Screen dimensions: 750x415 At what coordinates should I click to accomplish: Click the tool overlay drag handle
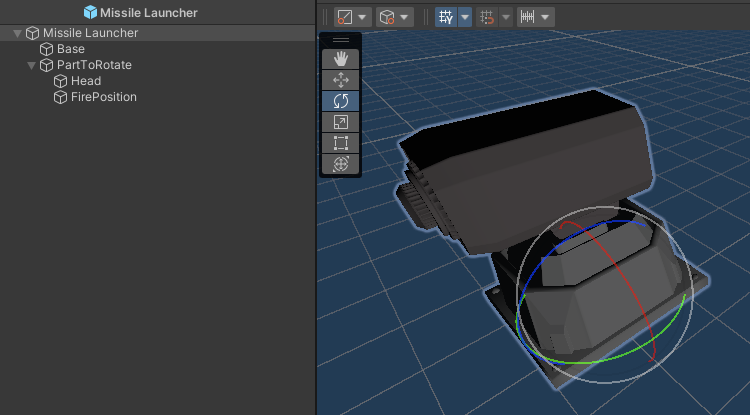tap(341, 40)
